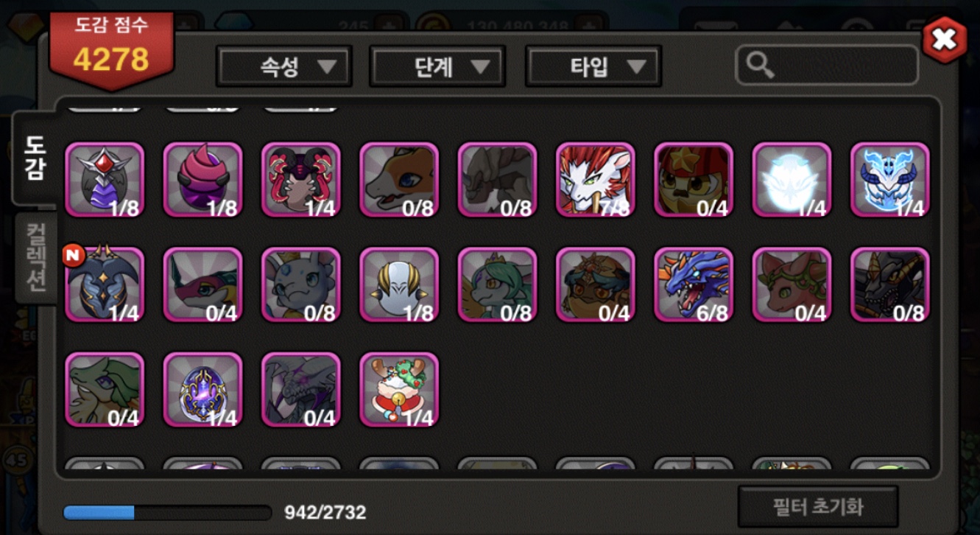Screen dimensions: 980x535
Task: Switch to the 도감 tab
Action: (x=35, y=158)
